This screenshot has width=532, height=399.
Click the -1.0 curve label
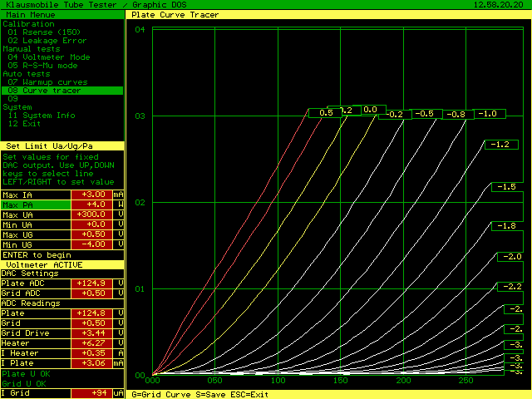click(x=488, y=114)
